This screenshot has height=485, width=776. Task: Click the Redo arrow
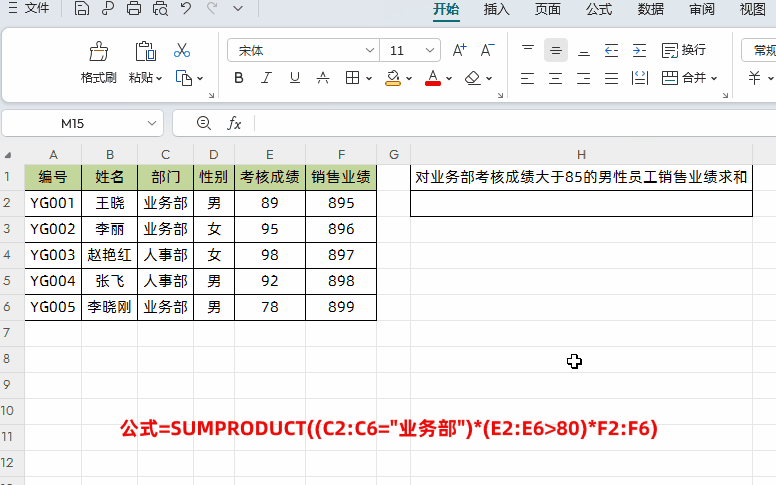click(x=212, y=8)
